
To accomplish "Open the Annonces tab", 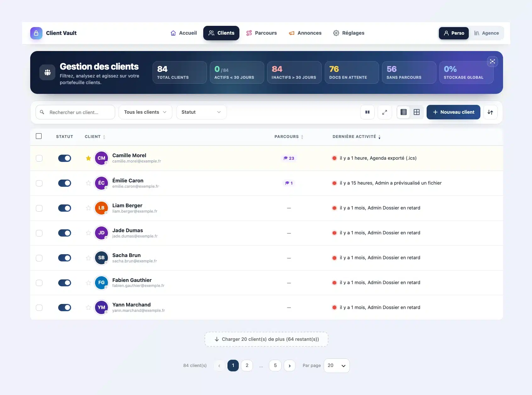I will (305, 33).
